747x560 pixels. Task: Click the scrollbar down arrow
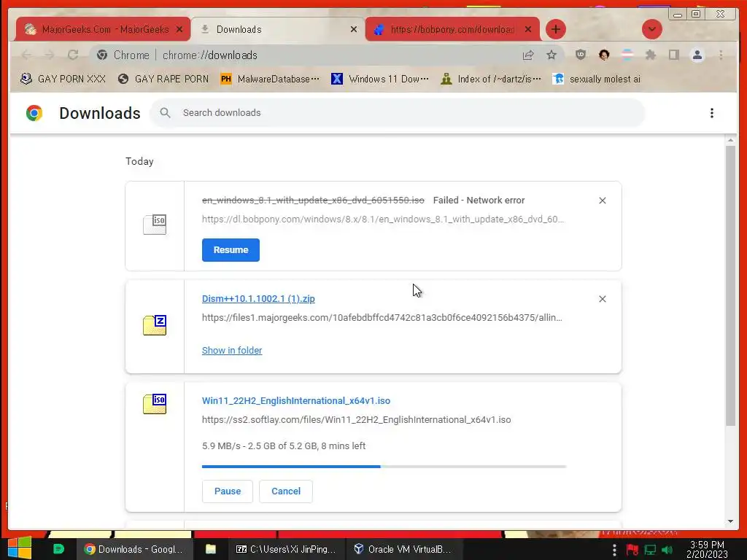pyautogui.click(x=730, y=521)
